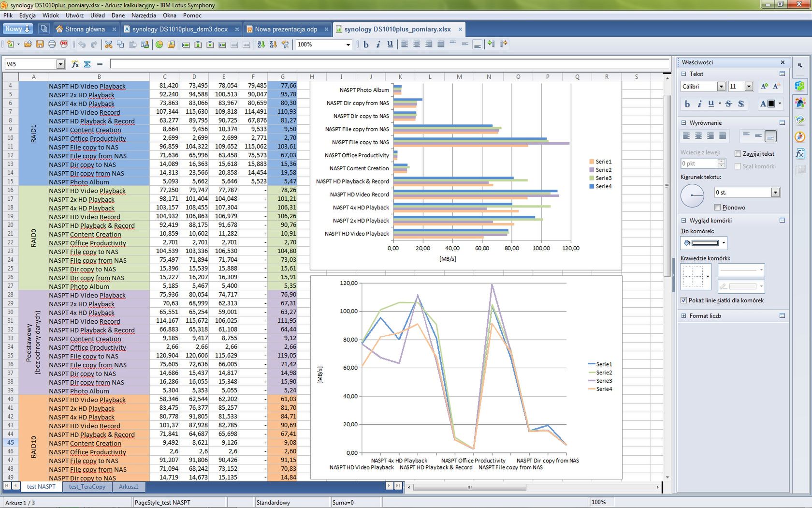Apply shadow text style in Properties panel
This screenshot has height=508, width=812.
pos(741,104)
